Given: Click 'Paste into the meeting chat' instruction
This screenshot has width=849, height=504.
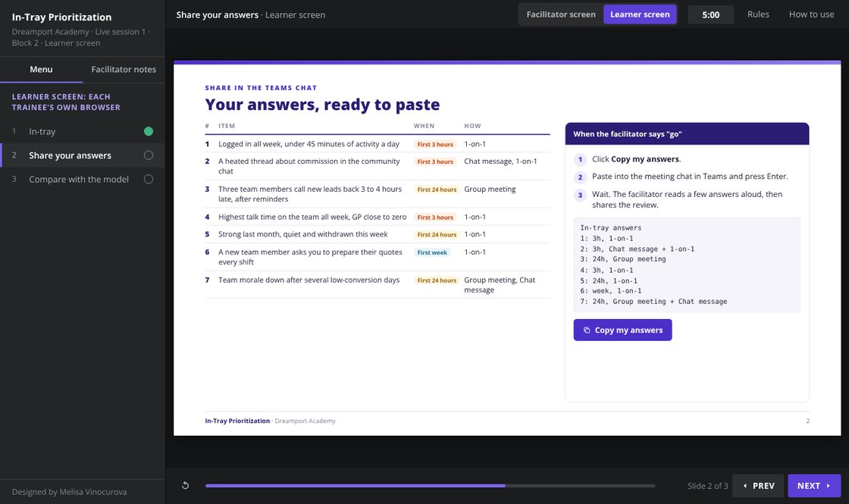Looking at the screenshot, I should pyautogui.click(x=690, y=177).
